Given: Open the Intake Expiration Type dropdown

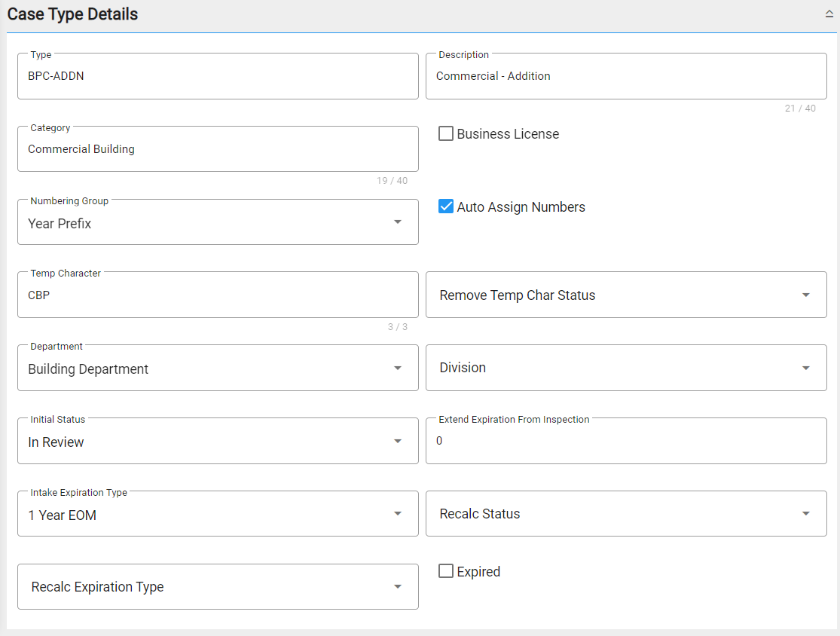Looking at the screenshot, I should coord(399,513).
